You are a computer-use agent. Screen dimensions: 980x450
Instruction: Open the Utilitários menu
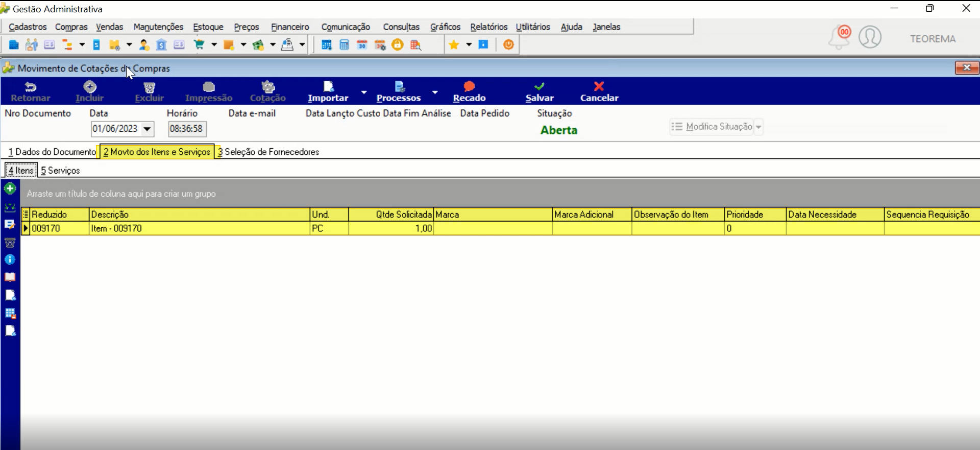click(x=533, y=27)
